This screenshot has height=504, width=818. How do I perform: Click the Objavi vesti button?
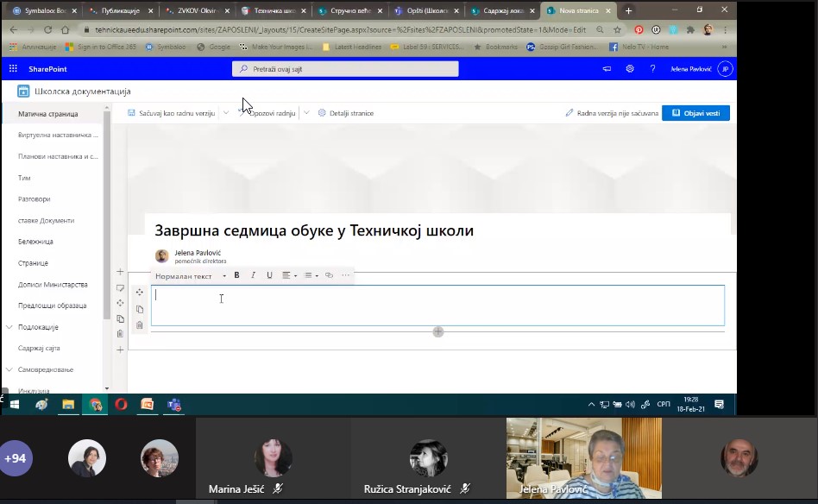[x=695, y=113]
